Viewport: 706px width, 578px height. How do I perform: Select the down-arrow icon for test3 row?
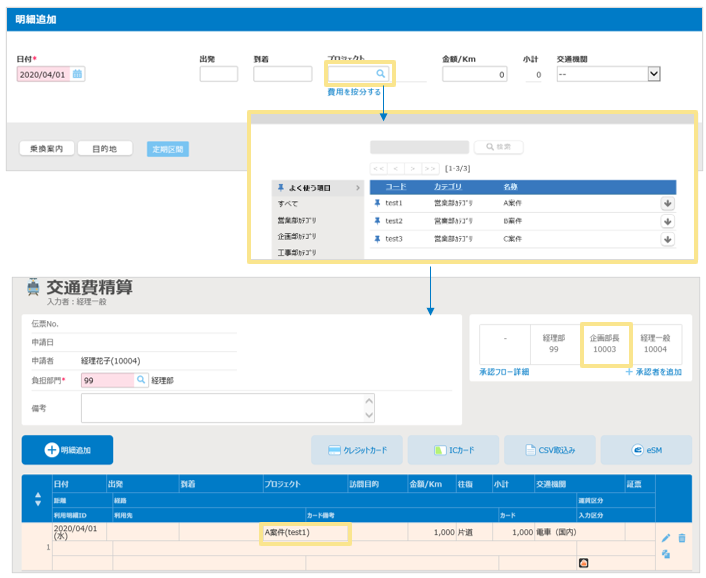tap(667, 239)
